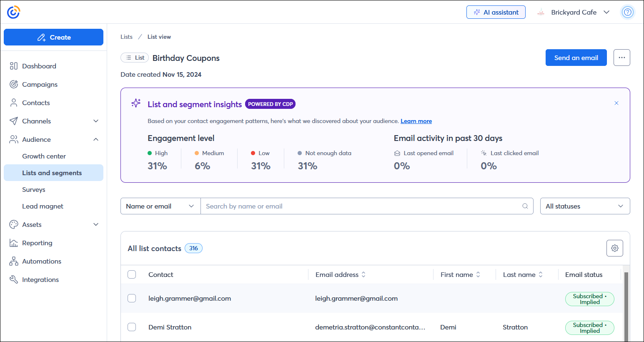Sort by Last name column arrows
Viewport: 644px width, 342px height.
(541, 274)
